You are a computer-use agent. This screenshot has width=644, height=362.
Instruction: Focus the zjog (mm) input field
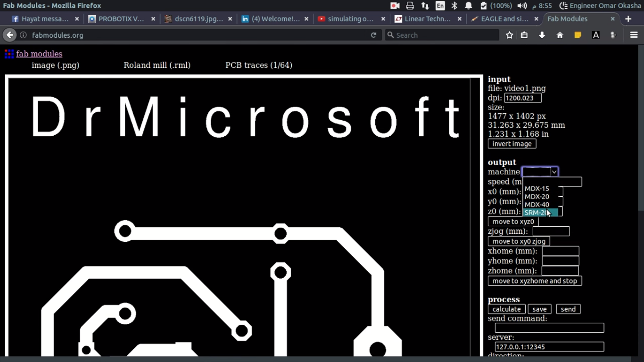[551, 231]
